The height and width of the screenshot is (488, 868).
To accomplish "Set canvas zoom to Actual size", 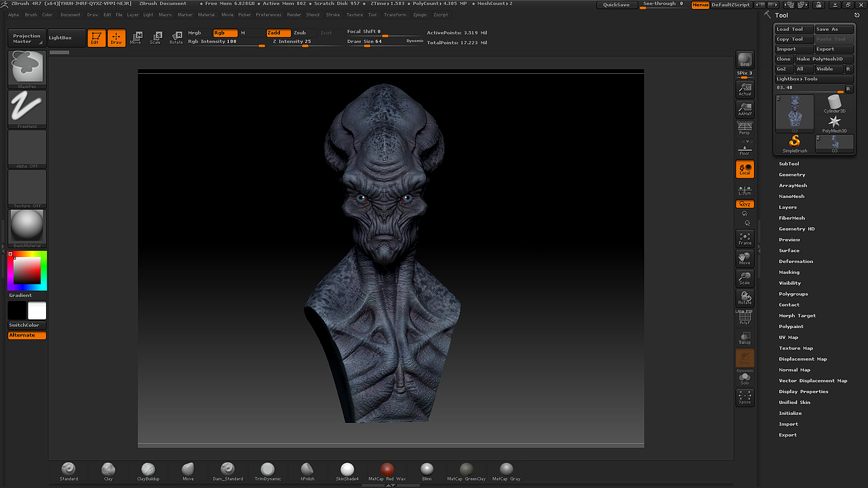I will (745, 89).
